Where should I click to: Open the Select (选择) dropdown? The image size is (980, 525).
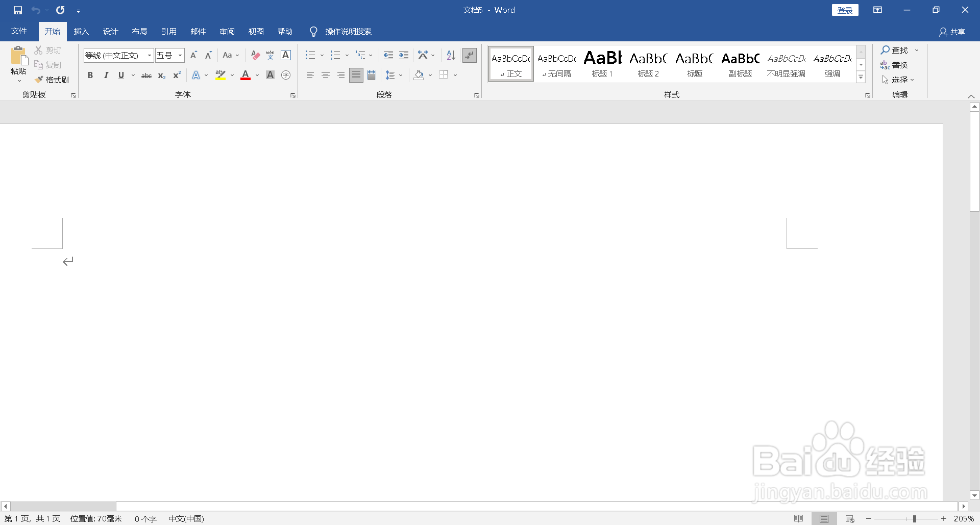[898, 80]
